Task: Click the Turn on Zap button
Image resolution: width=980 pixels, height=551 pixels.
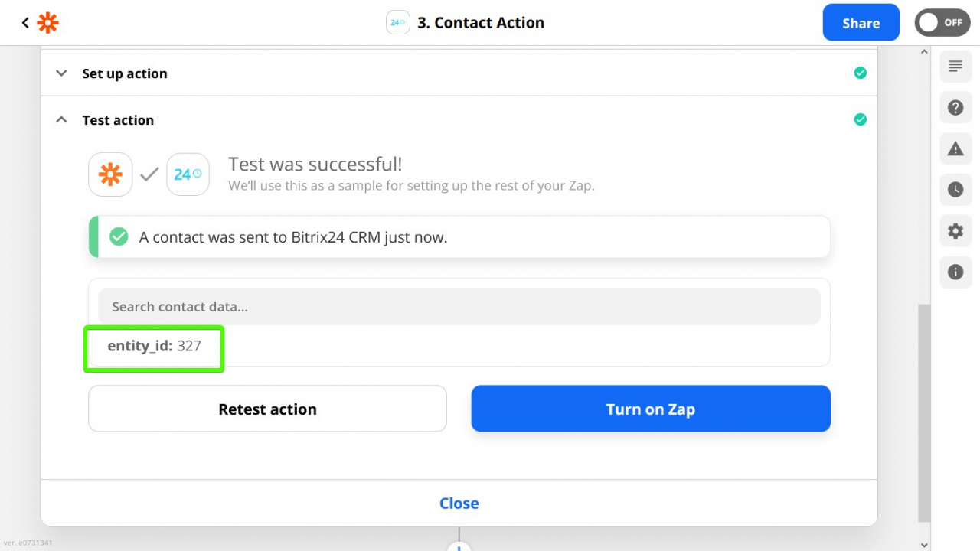Action: click(x=651, y=409)
